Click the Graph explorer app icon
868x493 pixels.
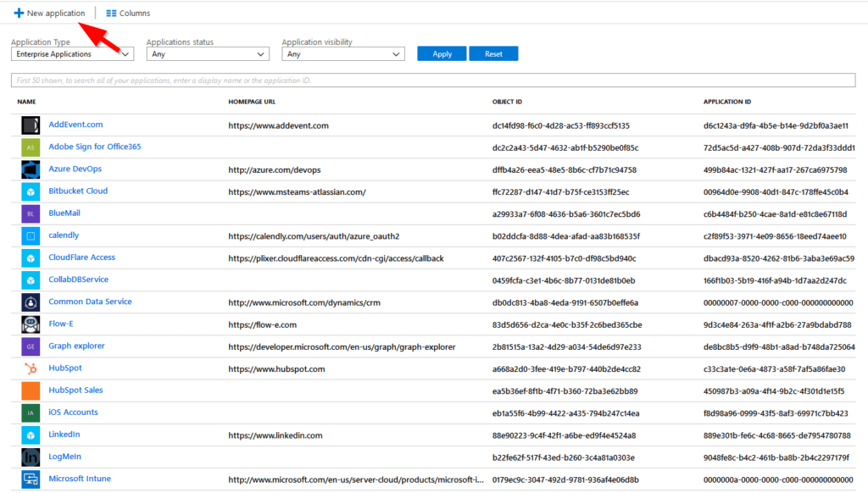(x=31, y=346)
